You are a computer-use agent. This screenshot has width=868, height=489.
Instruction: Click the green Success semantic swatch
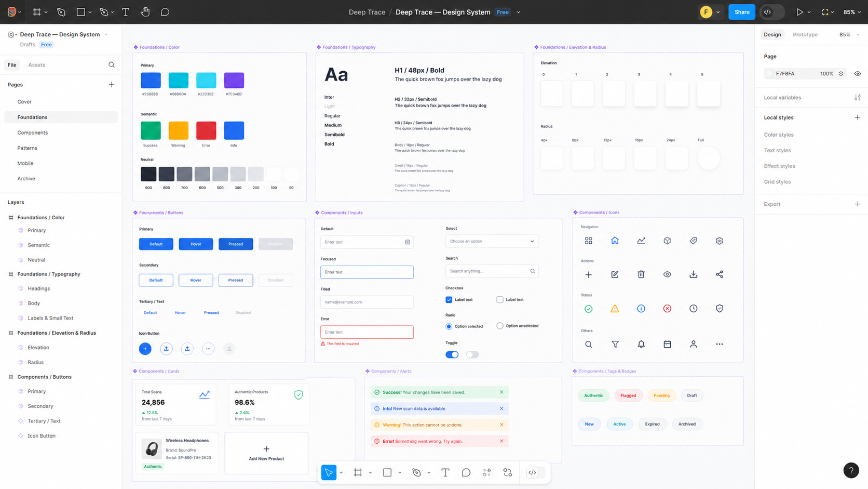151,130
